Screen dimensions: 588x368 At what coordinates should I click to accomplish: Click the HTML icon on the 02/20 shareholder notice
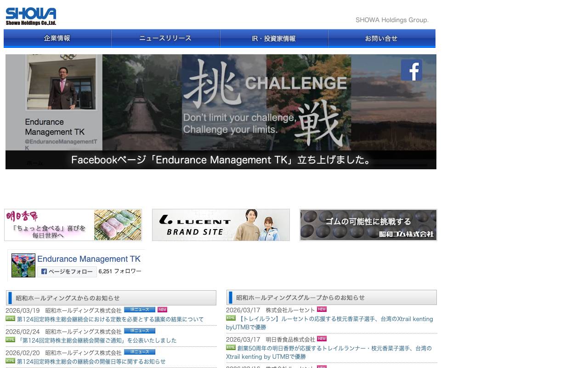(x=9, y=361)
